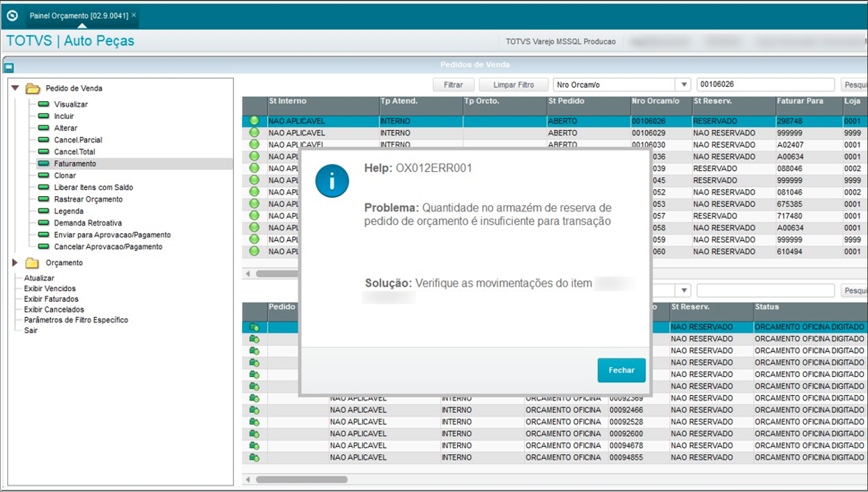The image size is (868, 492).
Task: Open Parâmetros de Filtro Específico
Action: (76, 320)
